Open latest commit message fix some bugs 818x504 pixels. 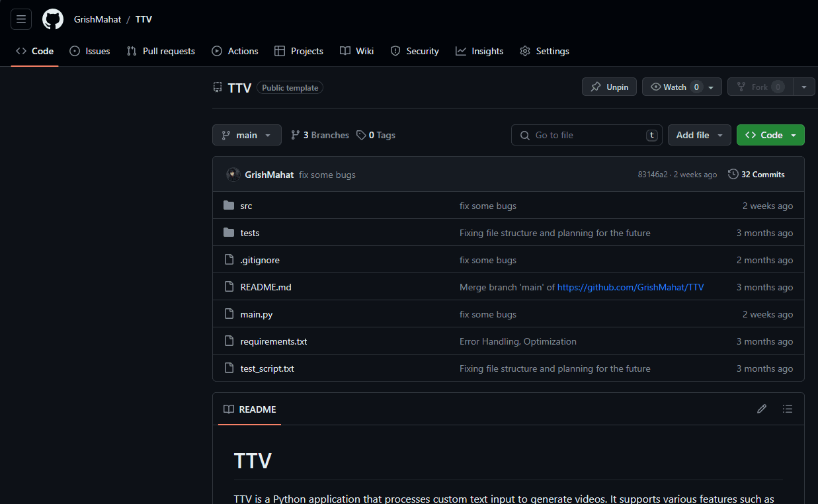(327, 175)
